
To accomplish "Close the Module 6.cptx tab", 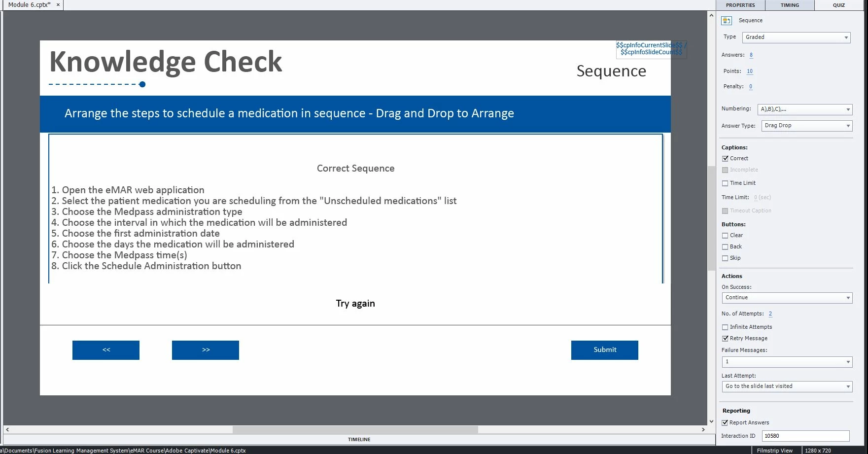I will (58, 4).
